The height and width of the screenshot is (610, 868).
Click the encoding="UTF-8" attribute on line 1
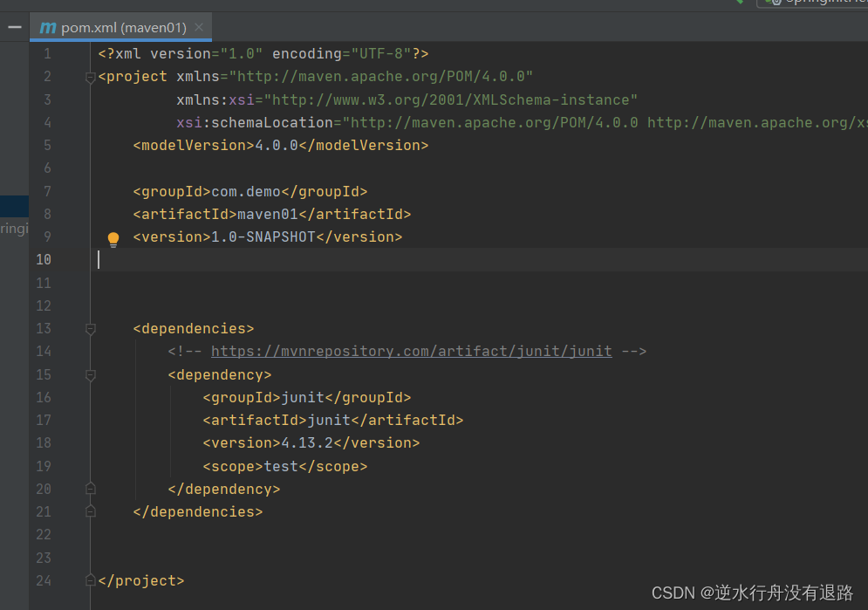[x=342, y=54]
